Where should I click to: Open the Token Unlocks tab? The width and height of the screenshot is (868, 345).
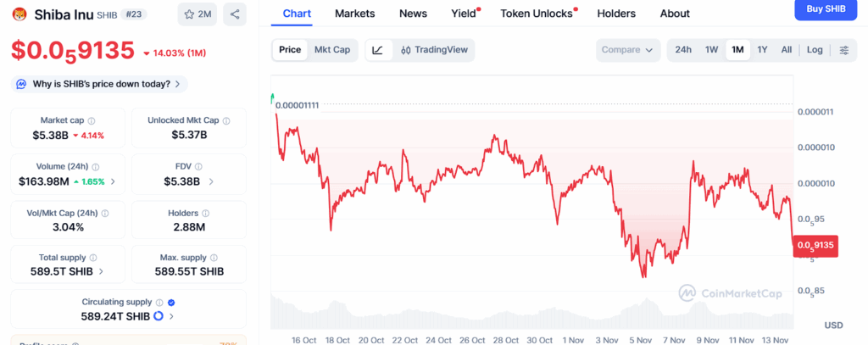[x=536, y=14]
